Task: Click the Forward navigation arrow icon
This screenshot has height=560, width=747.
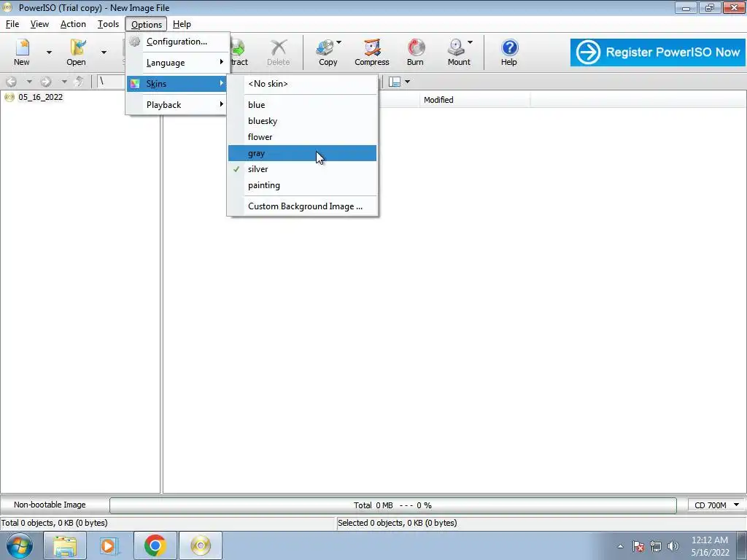Action: (46, 82)
